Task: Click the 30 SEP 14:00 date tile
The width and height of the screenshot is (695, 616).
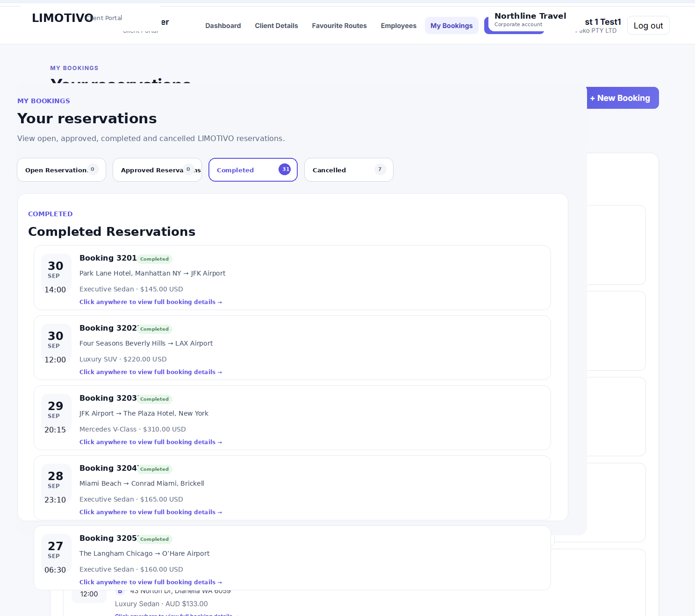Action: pos(56,274)
